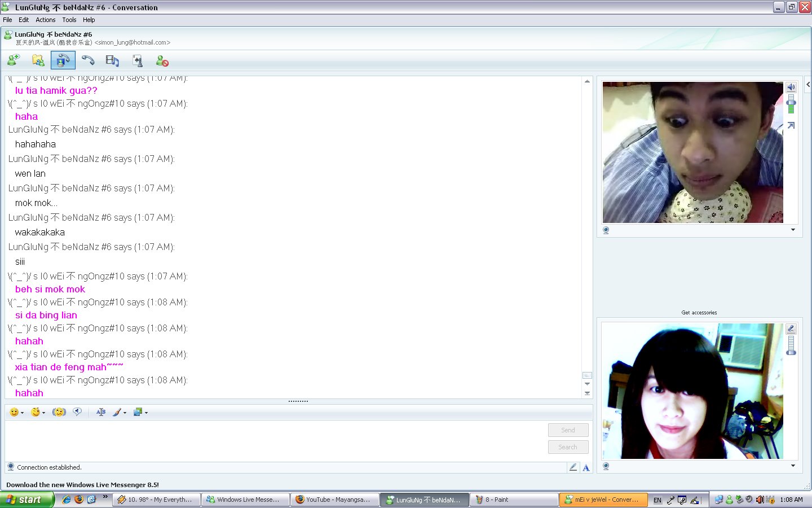
Task: Click the conversation scrollbar down arrow
Action: pyautogui.click(x=587, y=384)
